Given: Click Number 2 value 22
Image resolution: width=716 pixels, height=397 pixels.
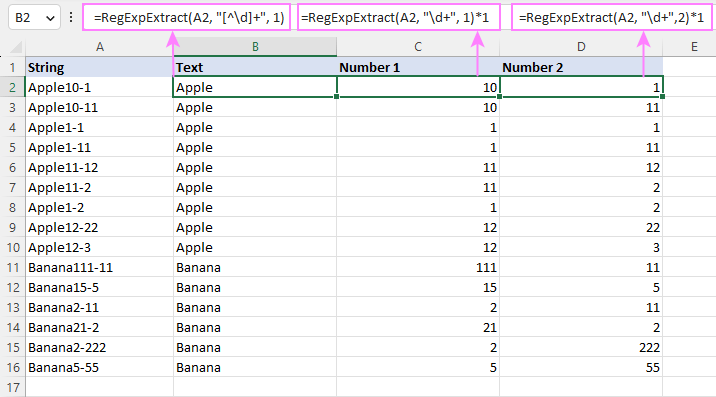Looking at the screenshot, I should click(581, 227).
